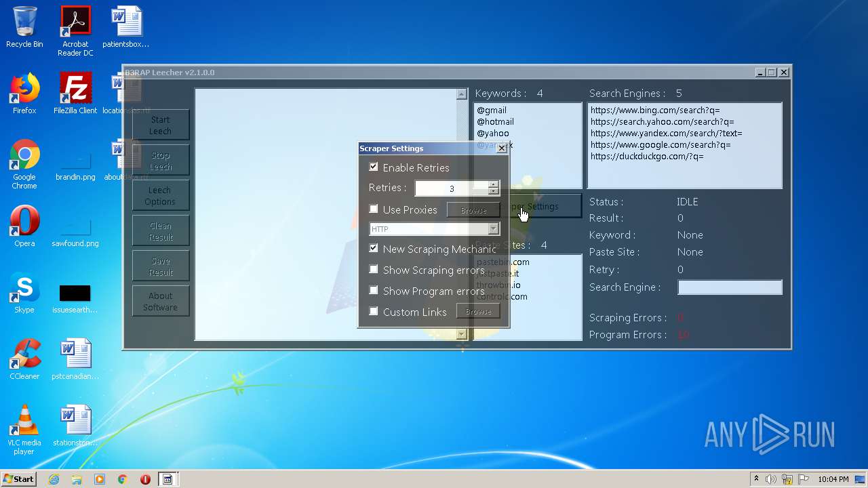Open Google Chrome desktop shortcut
Viewport: 868px width, 488px height.
pyautogui.click(x=24, y=165)
